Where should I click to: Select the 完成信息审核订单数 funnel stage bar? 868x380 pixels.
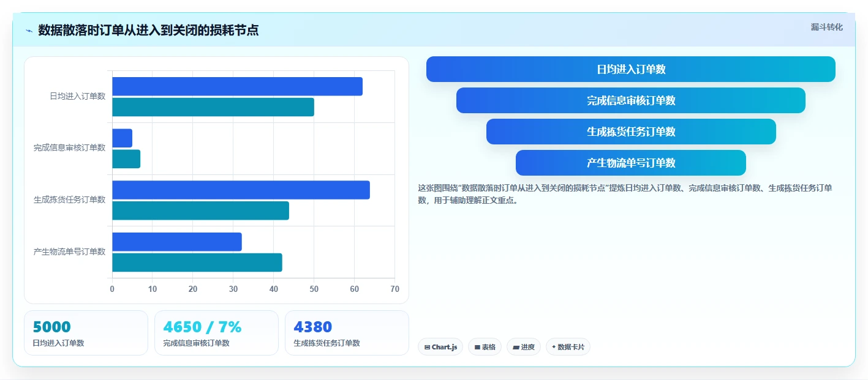[x=631, y=100]
